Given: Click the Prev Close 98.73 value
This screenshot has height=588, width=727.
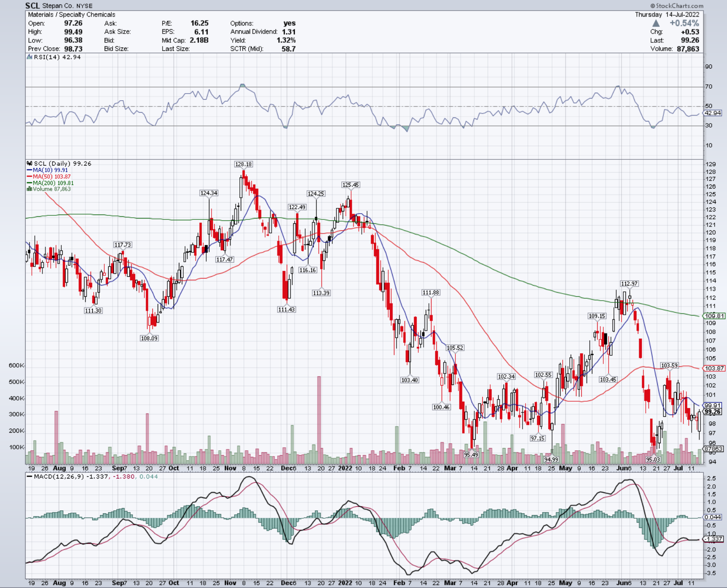Looking at the screenshot, I should coord(73,49).
